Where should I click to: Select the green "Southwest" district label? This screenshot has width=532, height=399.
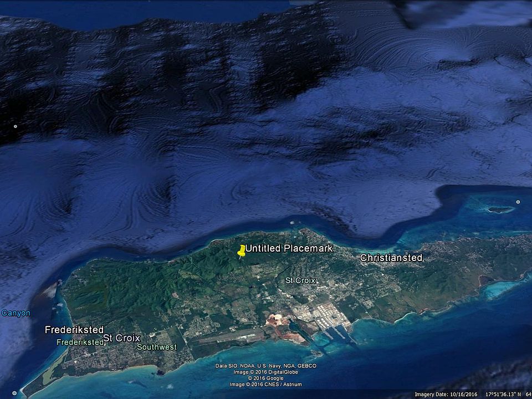tap(157, 347)
